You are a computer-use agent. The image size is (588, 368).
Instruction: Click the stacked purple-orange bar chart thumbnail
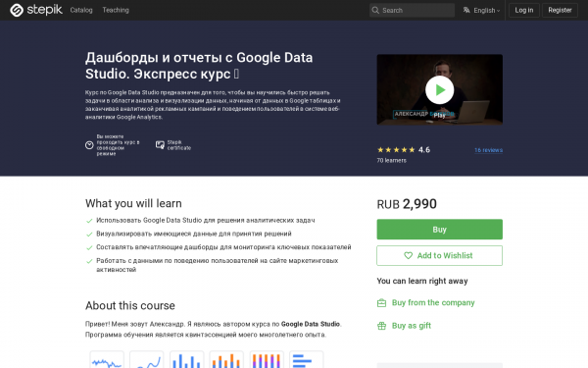(x=267, y=360)
